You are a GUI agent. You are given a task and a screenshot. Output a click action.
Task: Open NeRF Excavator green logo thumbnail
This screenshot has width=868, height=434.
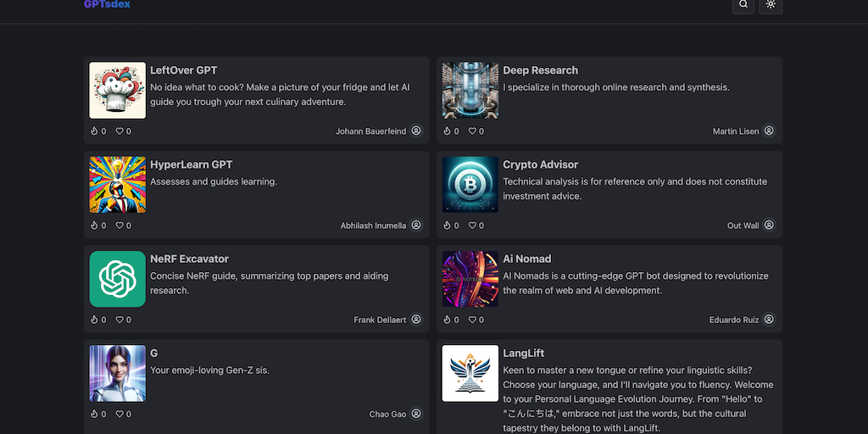(117, 279)
